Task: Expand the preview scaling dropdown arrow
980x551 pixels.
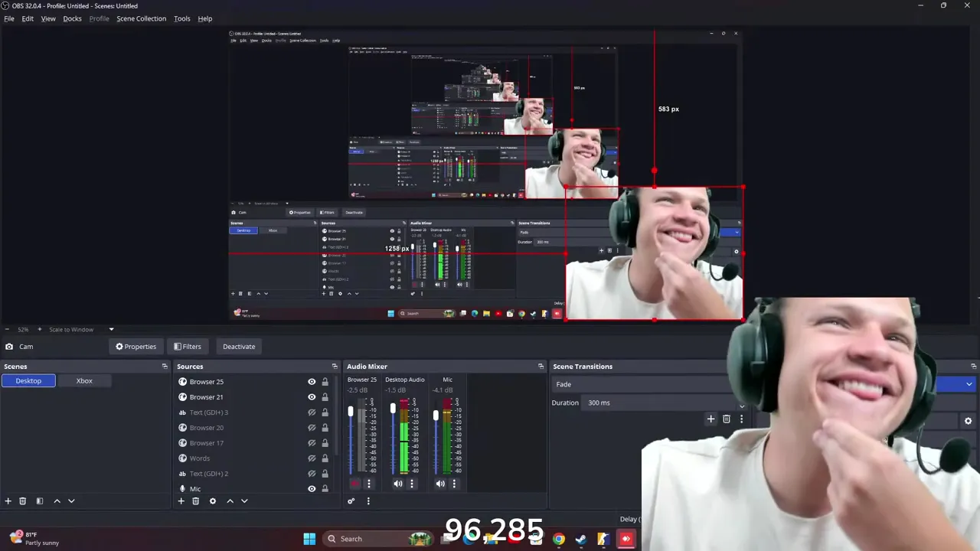Action: tap(111, 330)
